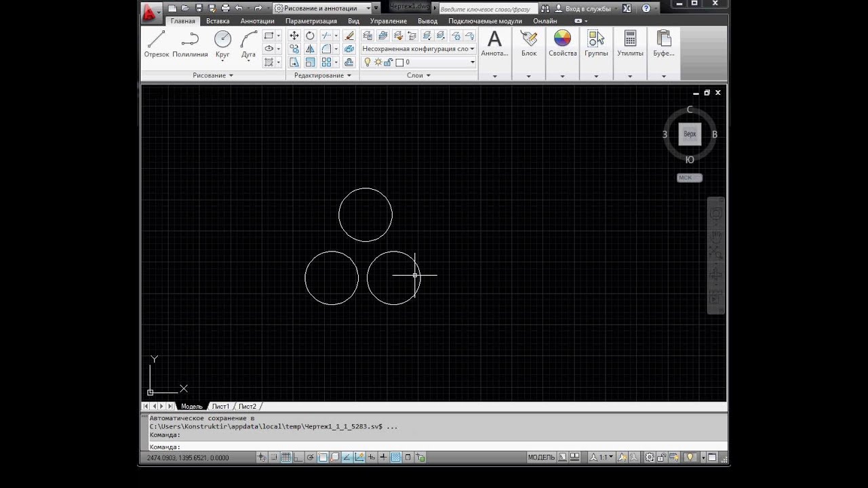This screenshot has width=868, height=488.
Task: Switch to the Вставка ribbon tab
Action: click(x=218, y=21)
